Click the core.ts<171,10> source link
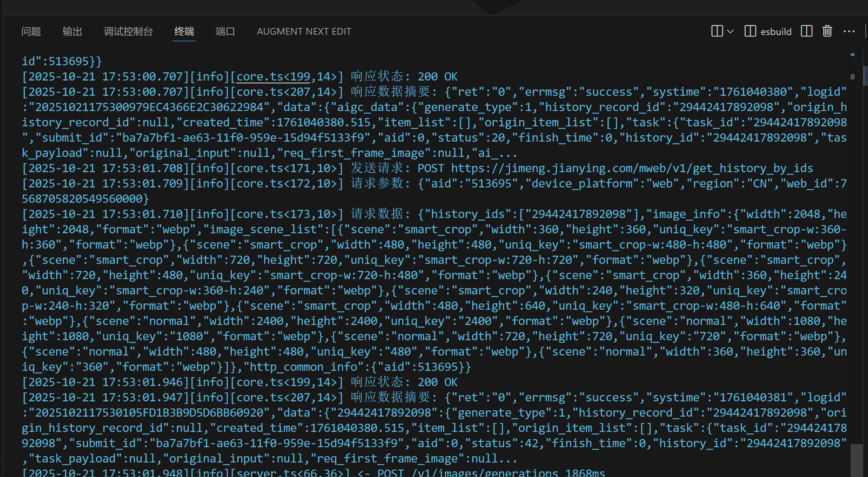 (x=286, y=168)
